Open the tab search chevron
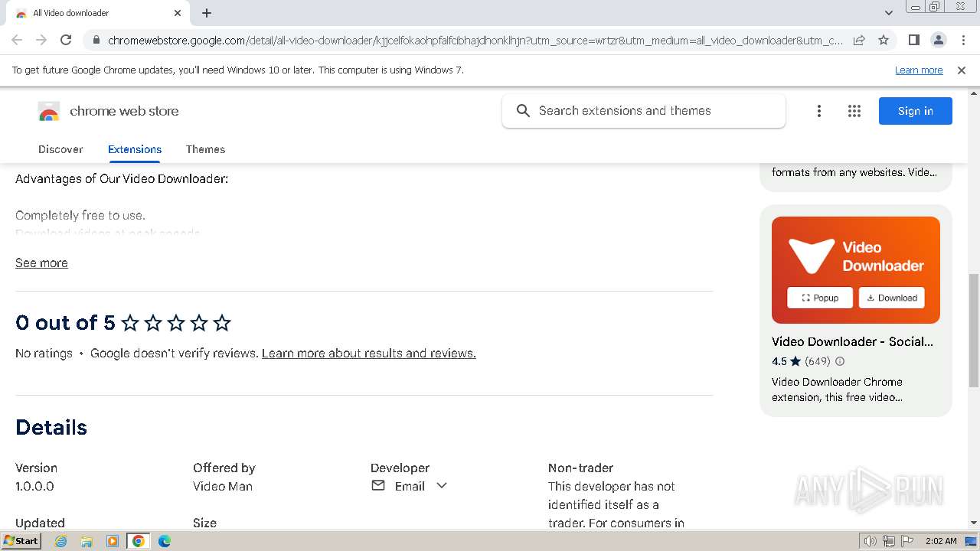Viewport: 980px width, 551px height. coord(888,13)
